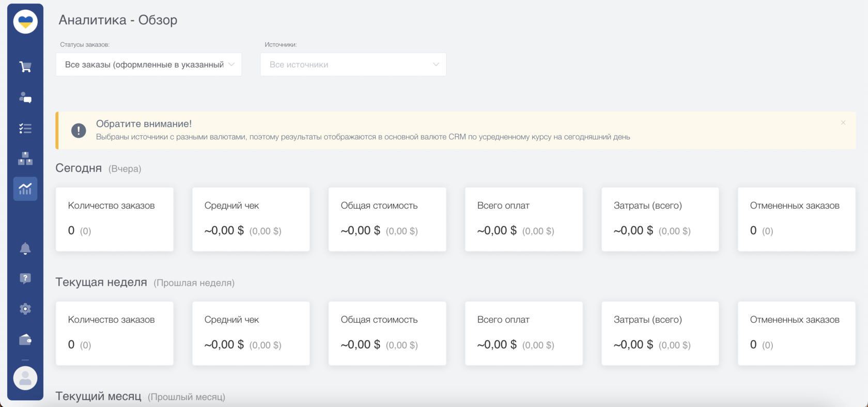Open the wallet billing section

tap(25, 339)
